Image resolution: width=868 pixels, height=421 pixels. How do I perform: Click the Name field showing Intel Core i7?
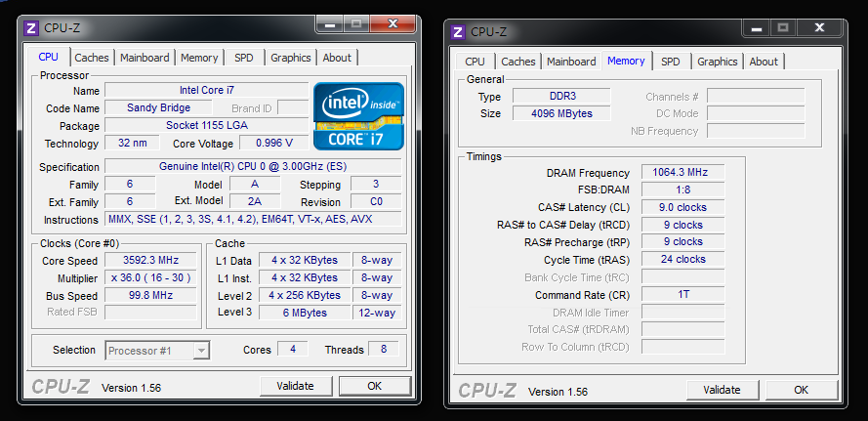pos(206,90)
